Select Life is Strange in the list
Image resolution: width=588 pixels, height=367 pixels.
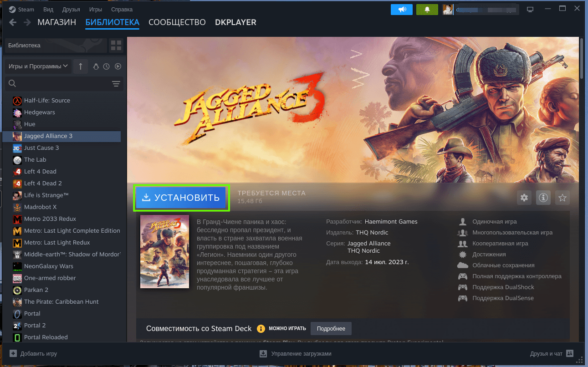point(61,195)
